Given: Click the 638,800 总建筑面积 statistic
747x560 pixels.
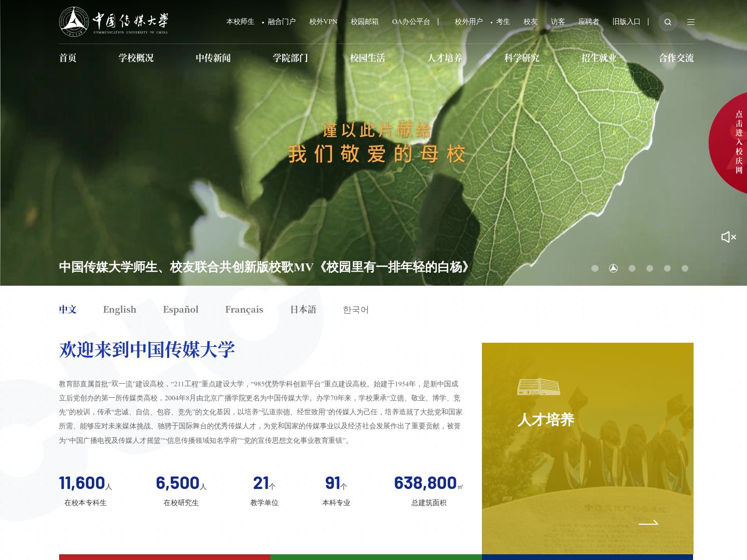Looking at the screenshot, I should pos(428,490).
